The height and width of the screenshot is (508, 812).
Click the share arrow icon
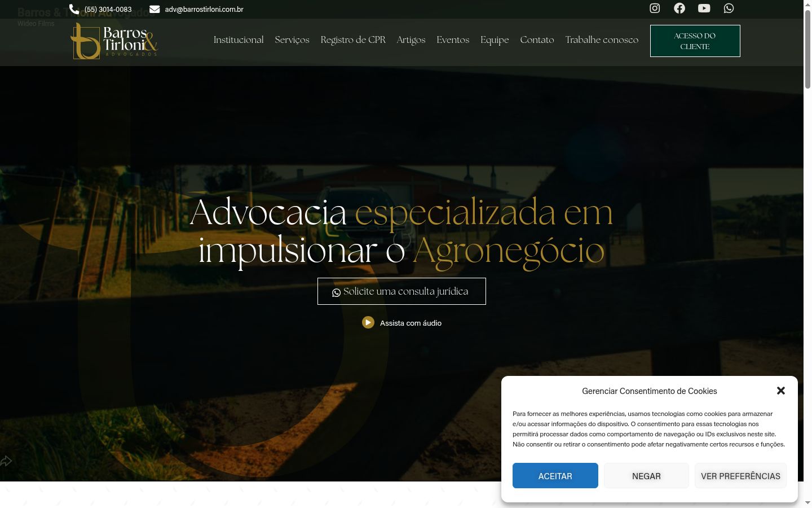[6, 461]
